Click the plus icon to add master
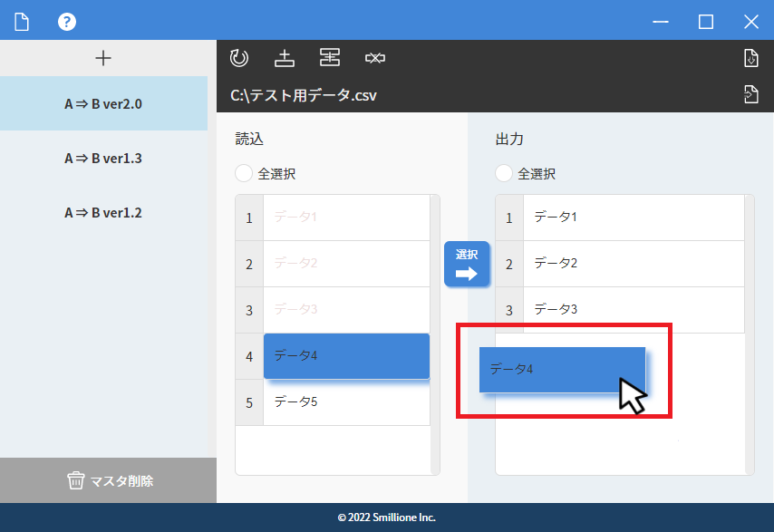774x532 pixels. click(x=103, y=58)
